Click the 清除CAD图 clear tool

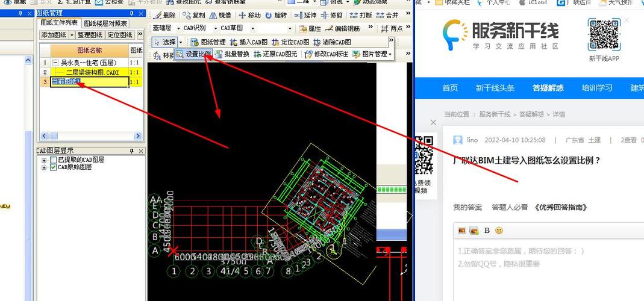(333, 42)
